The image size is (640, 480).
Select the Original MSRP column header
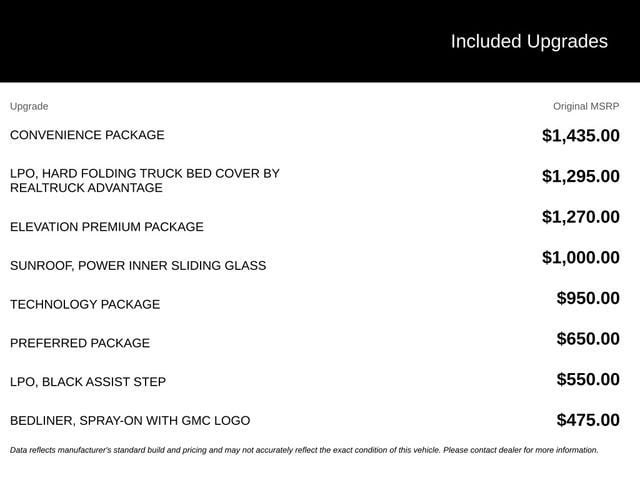tap(586, 107)
